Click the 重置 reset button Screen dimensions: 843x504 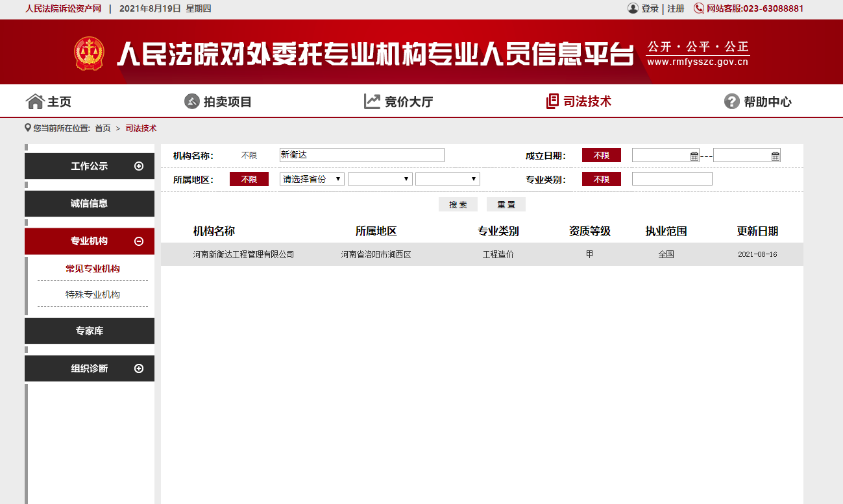click(x=506, y=204)
